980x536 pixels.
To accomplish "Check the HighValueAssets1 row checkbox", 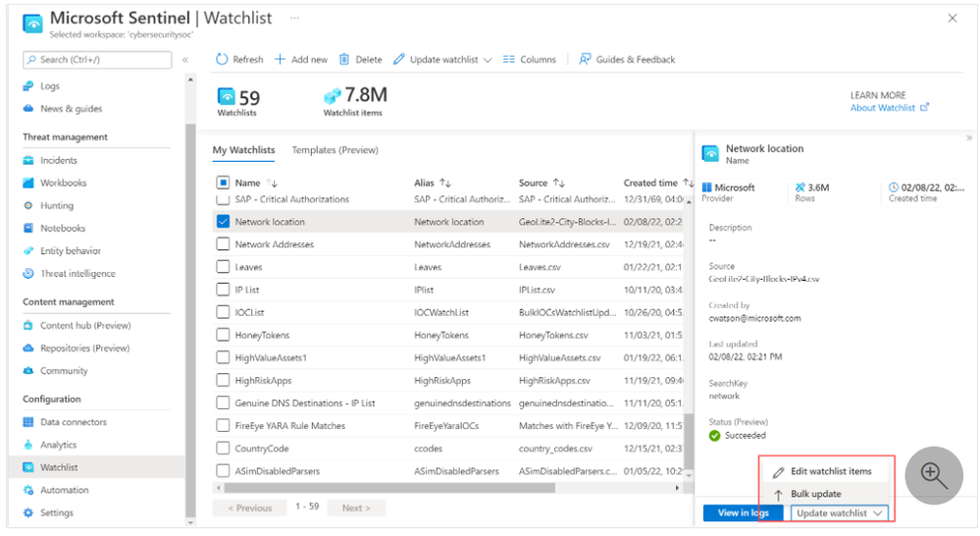I will (x=223, y=357).
